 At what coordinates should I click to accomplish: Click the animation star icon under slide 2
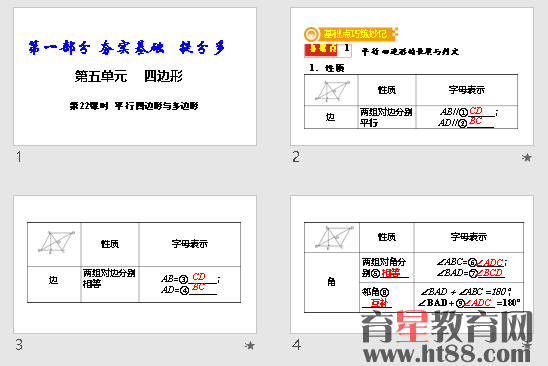pyautogui.click(x=527, y=158)
